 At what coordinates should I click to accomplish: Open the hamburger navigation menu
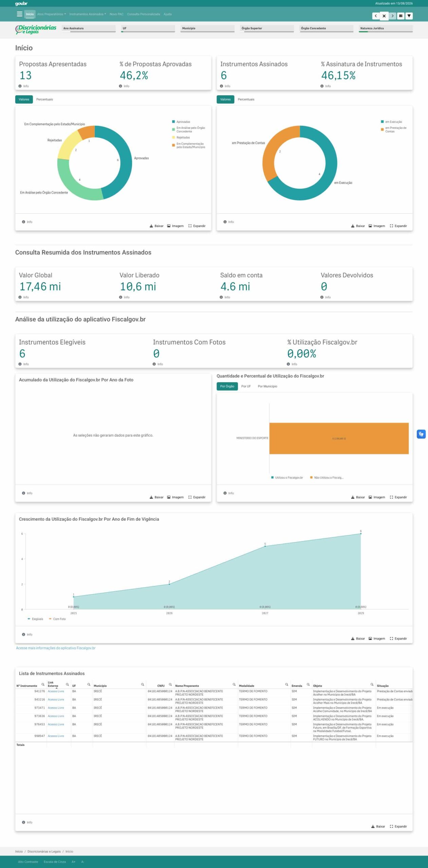19,14
